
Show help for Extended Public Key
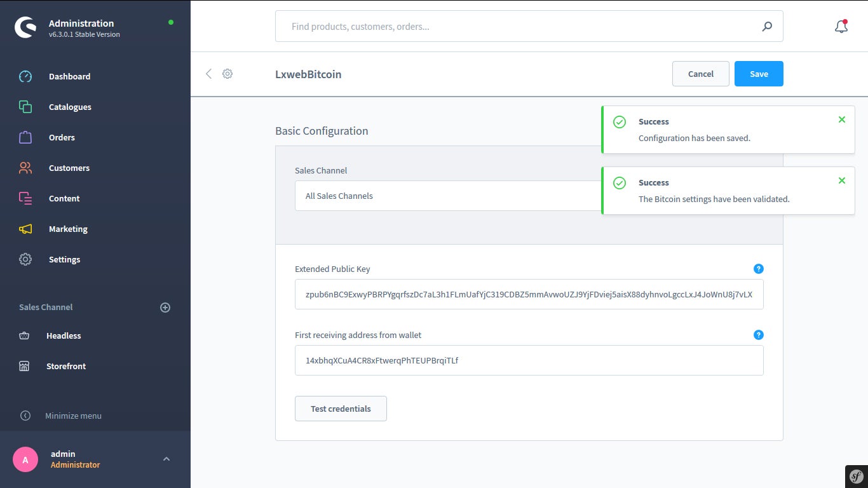[x=758, y=269]
